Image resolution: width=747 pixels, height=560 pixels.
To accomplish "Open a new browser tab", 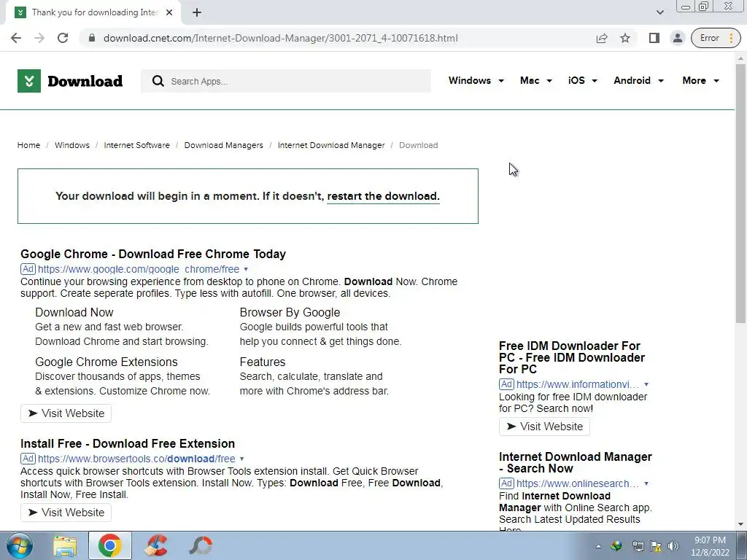I will pos(197,12).
